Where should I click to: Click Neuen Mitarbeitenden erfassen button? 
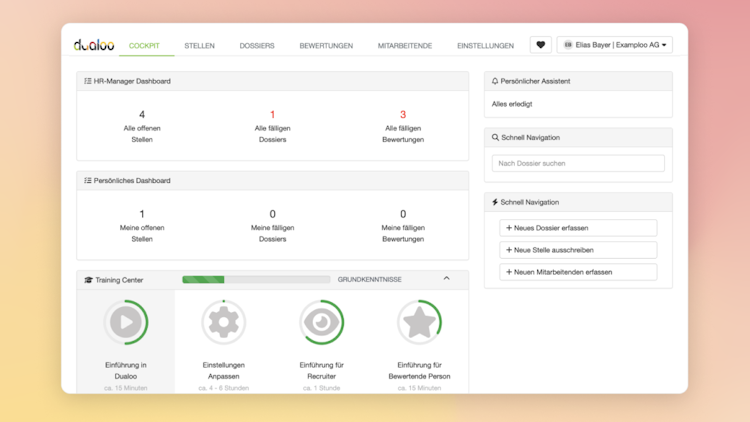click(x=578, y=272)
